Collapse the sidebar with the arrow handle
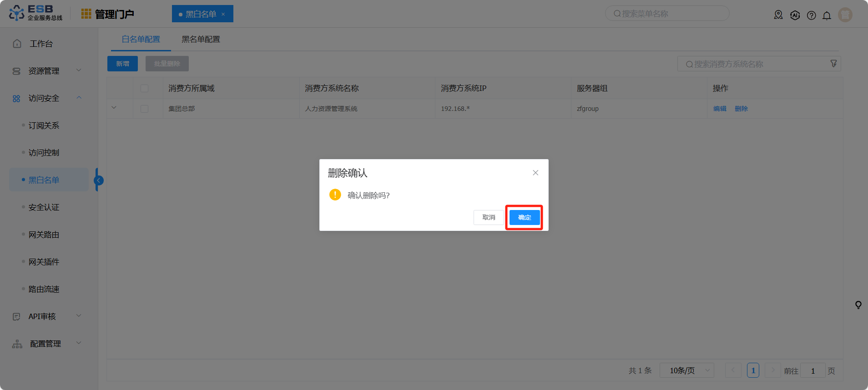 coord(99,180)
